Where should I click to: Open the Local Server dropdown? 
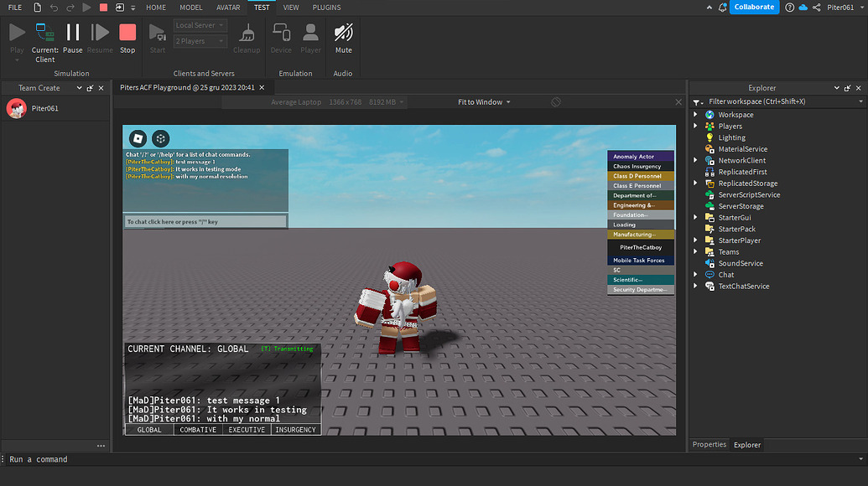(x=199, y=24)
